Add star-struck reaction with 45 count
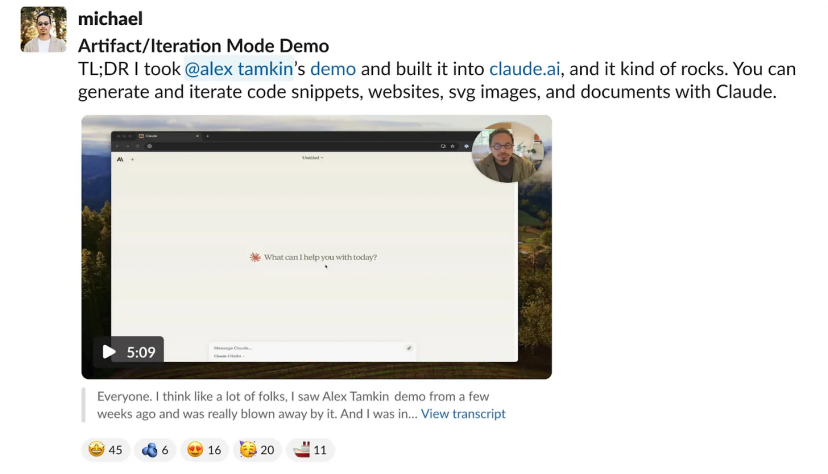This screenshot has height=474, width=828. pos(106,450)
